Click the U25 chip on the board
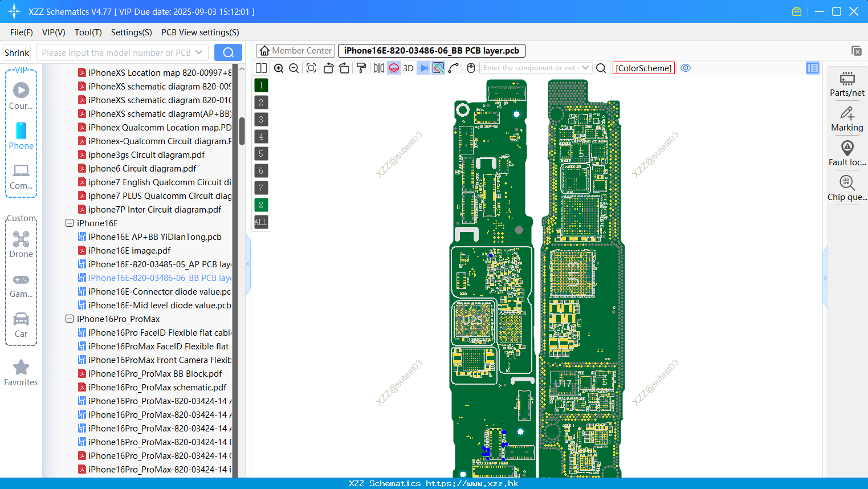The width and height of the screenshot is (868, 489). pos(472,320)
